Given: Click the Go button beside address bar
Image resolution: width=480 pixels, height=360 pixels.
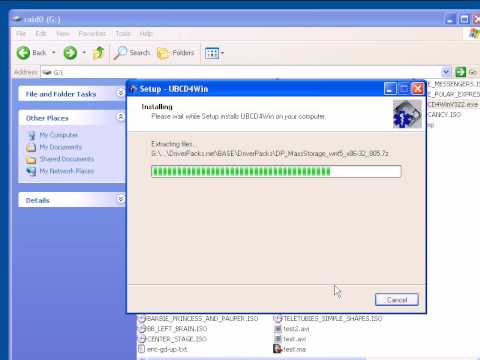Looking at the screenshot, I should pyautogui.click(x=466, y=72).
